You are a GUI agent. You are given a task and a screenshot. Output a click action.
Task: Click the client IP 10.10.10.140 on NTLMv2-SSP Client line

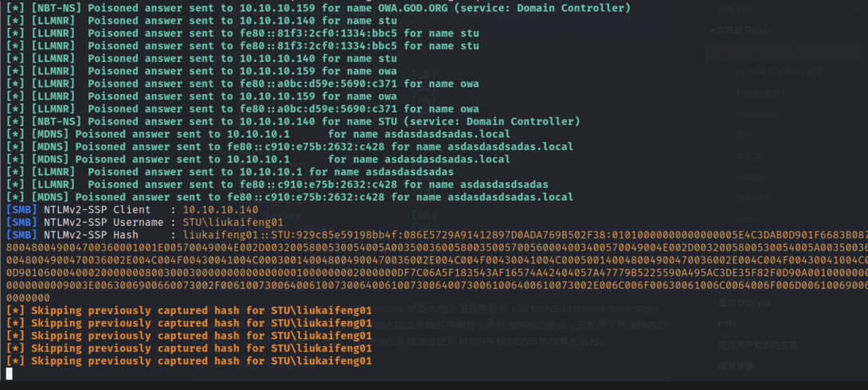[x=220, y=210]
